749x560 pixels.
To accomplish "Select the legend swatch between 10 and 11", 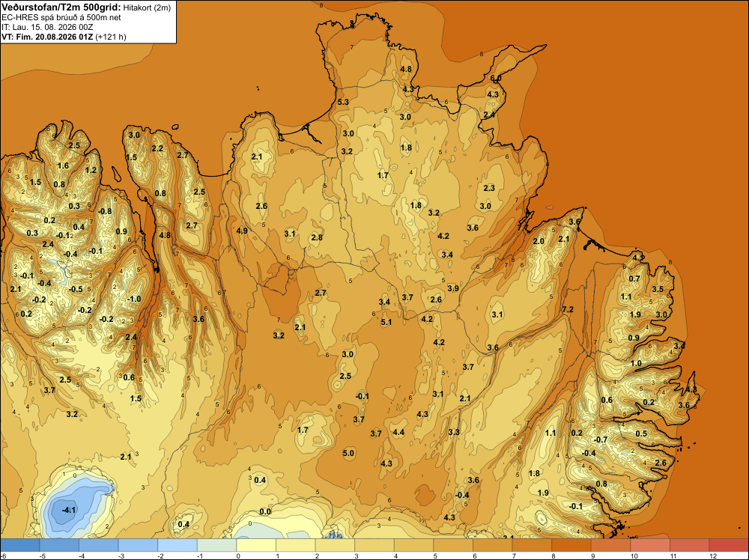I will [650, 545].
